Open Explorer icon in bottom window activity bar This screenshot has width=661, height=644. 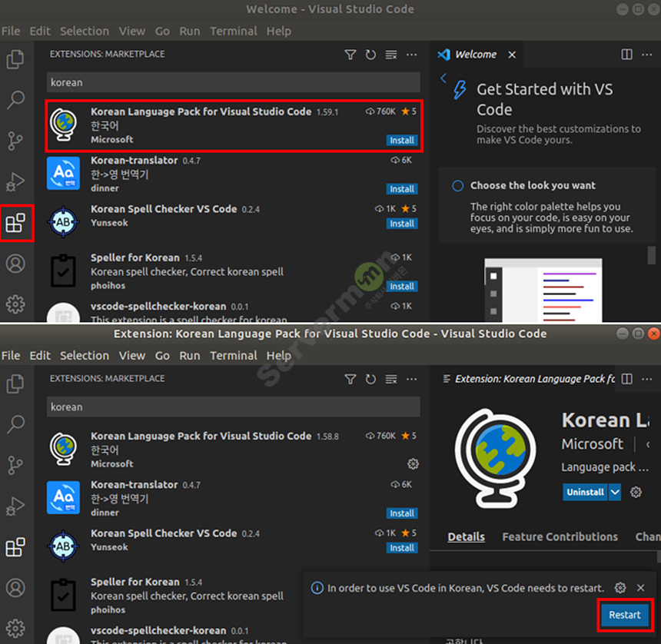coord(15,384)
